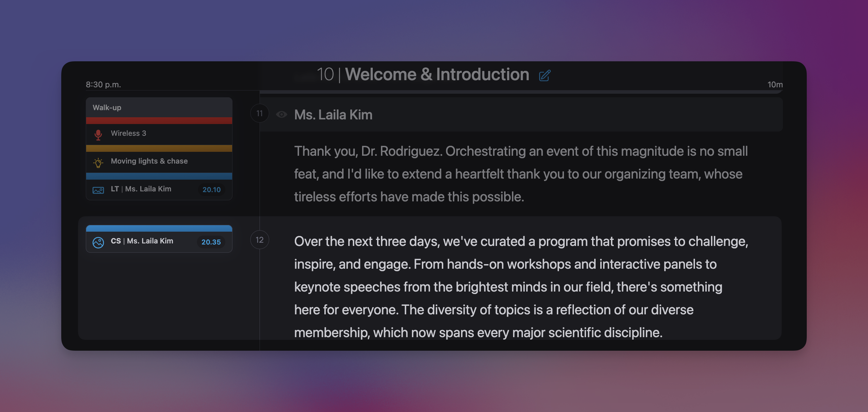
Task: Click the Welcome & Introduction title
Action: (437, 74)
